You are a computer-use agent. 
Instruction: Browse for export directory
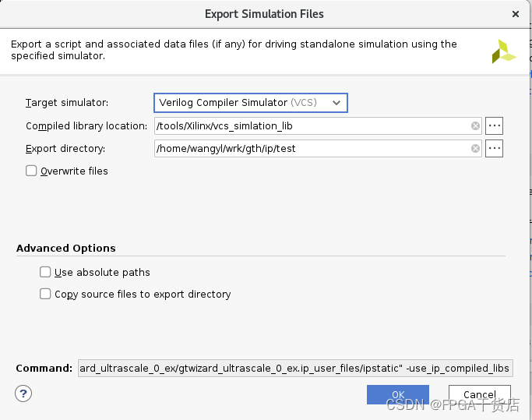pyautogui.click(x=494, y=149)
